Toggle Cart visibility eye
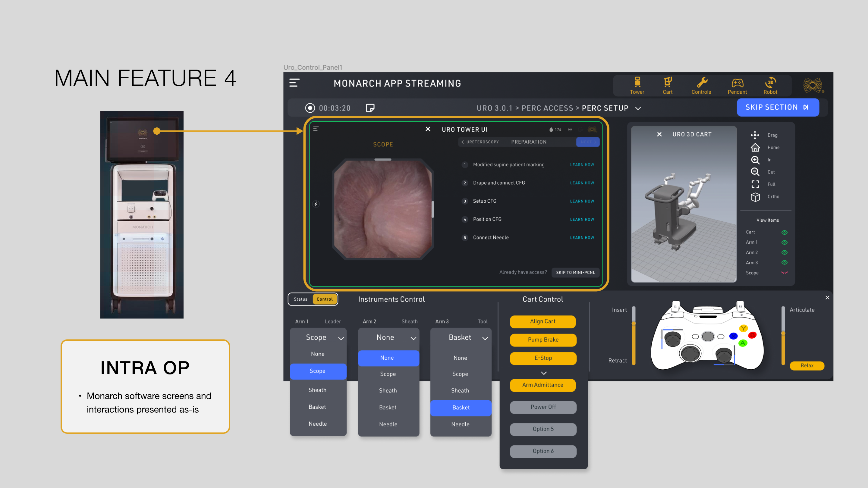The height and width of the screenshot is (488, 868). (784, 232)
